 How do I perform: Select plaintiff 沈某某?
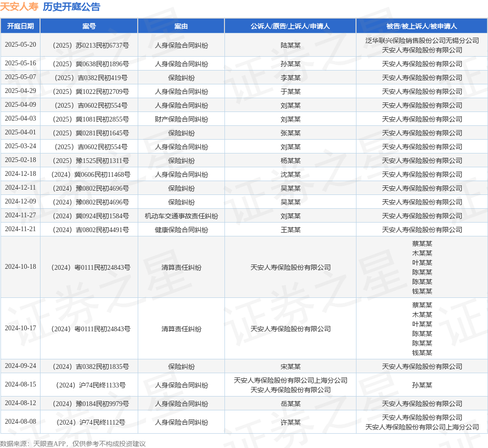pyautogui.click(x=291, y=174)
